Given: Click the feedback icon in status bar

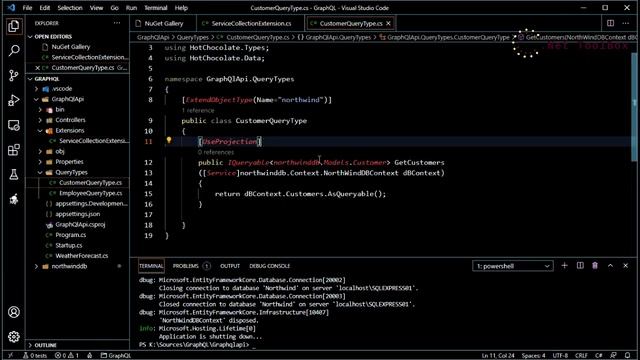Looking at the screenshot, I should click(x=613, y=356).
